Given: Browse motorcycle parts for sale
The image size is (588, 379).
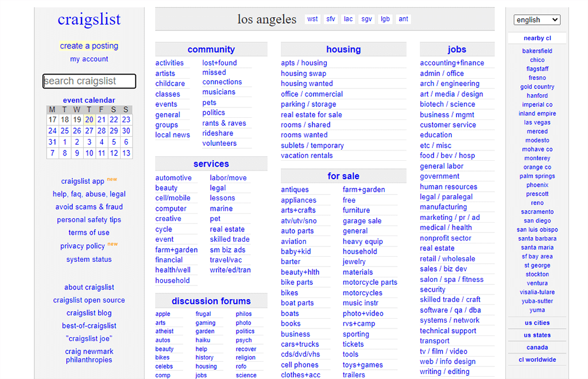Looking at the screenshot, I should pos(370,283).
